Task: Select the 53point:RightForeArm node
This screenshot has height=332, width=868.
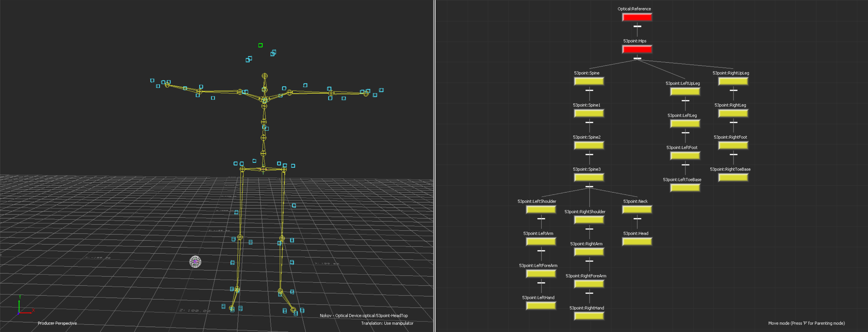Action: (x=589, y=284)
